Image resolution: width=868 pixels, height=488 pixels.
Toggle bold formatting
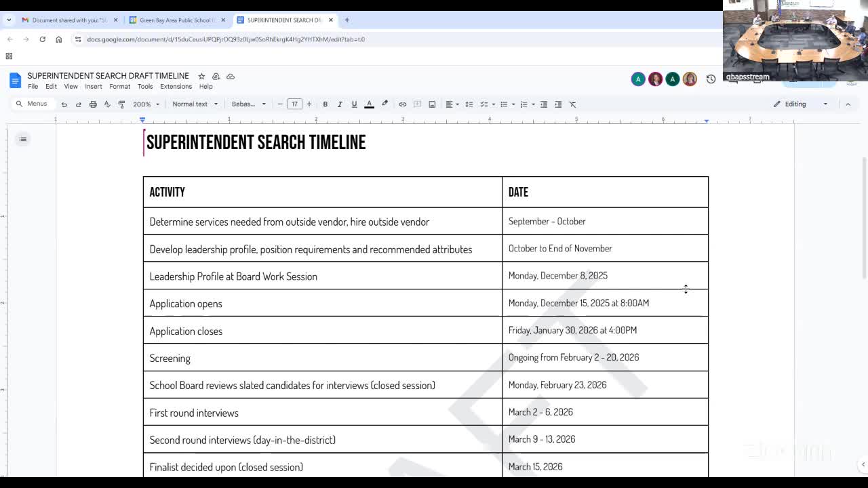point(325,104)
